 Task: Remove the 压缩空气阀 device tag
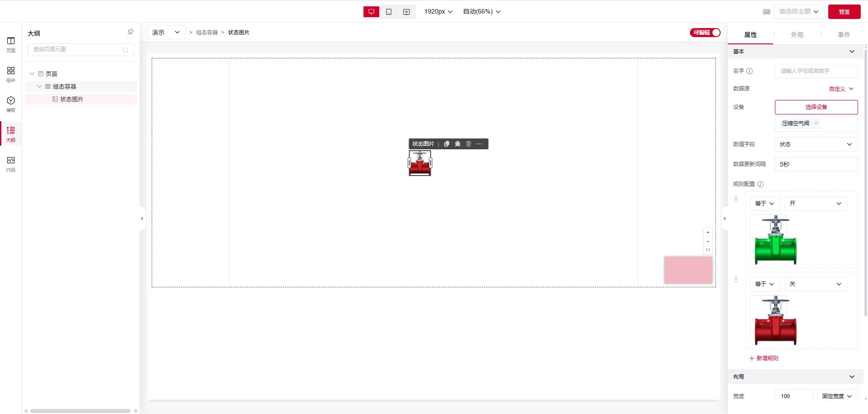click(x=816, y=123)
